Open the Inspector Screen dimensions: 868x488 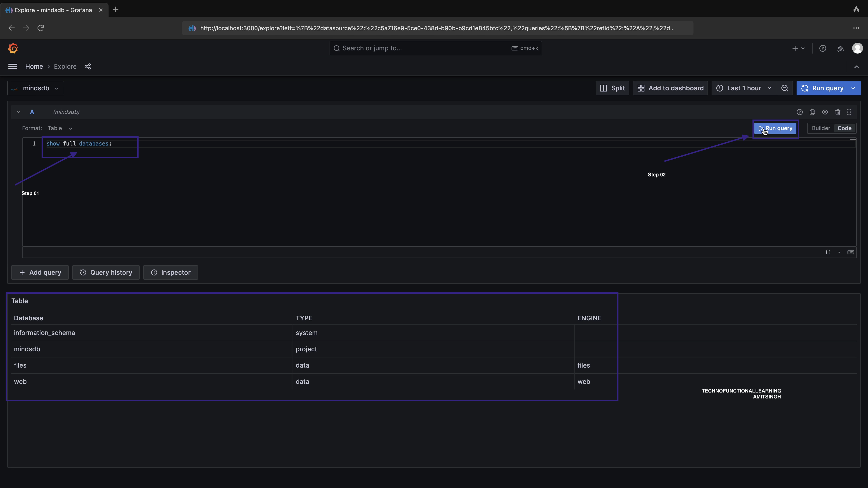pyautogui.click(x=170, y=272)
